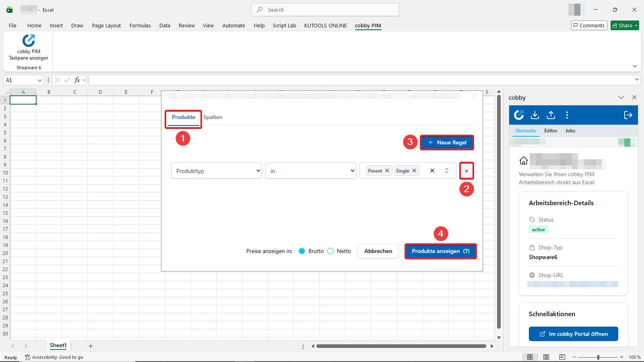Select the Brutto price option
This screenshot has height=362, width=644.
click(302, 251)
